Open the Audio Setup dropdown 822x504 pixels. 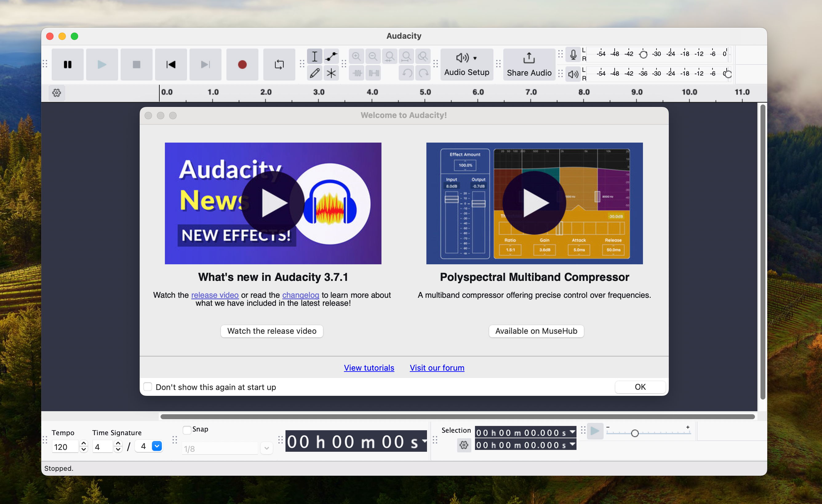tap(466, 64)
